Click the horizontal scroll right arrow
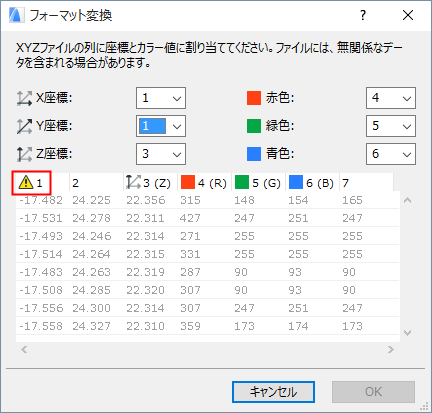Viewport: 432px width, 413px height. (x=391, y=349)
